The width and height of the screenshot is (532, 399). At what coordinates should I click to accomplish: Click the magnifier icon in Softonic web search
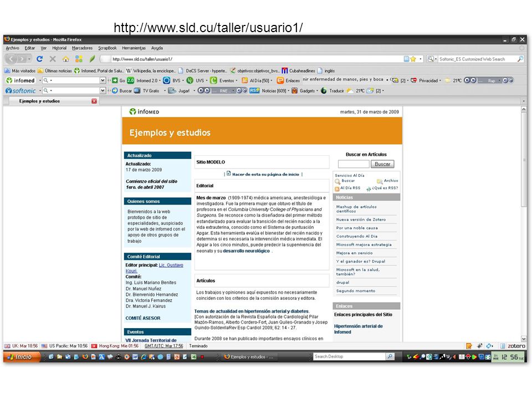(x=520, y=59)
